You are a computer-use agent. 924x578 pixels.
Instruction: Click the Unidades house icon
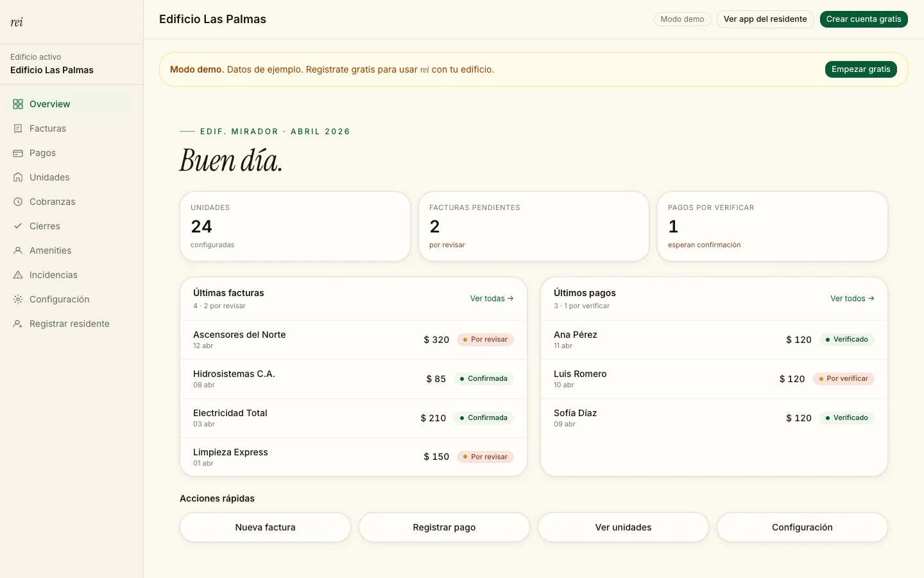(x=18, y=177)
